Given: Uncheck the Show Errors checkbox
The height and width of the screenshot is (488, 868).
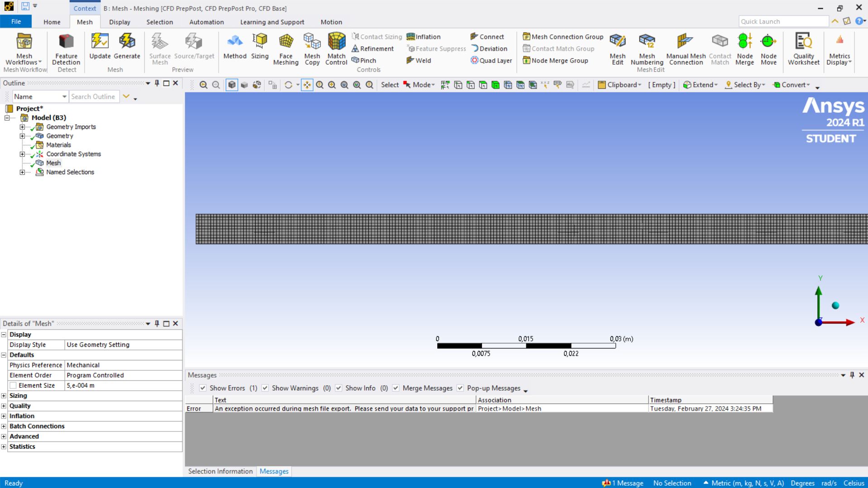Looking at the screenshot, I should point(203,388).
